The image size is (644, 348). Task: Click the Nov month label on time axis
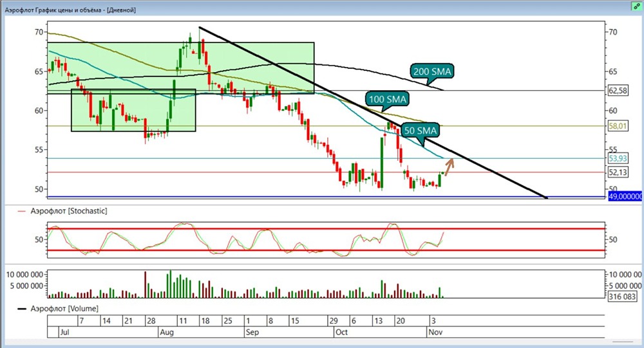[x=435, y=332]
